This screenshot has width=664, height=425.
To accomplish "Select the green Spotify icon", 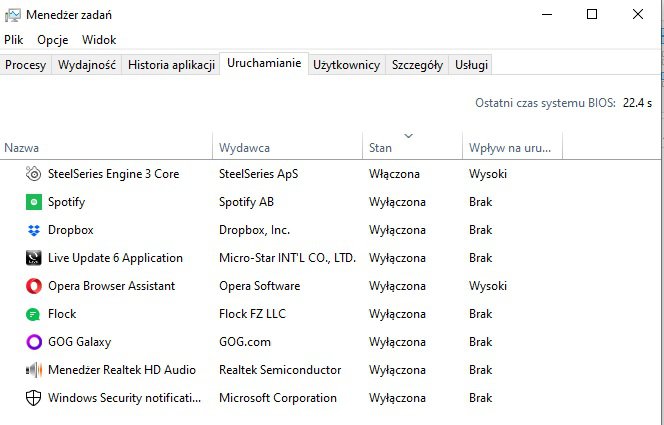I will [33, 202].
